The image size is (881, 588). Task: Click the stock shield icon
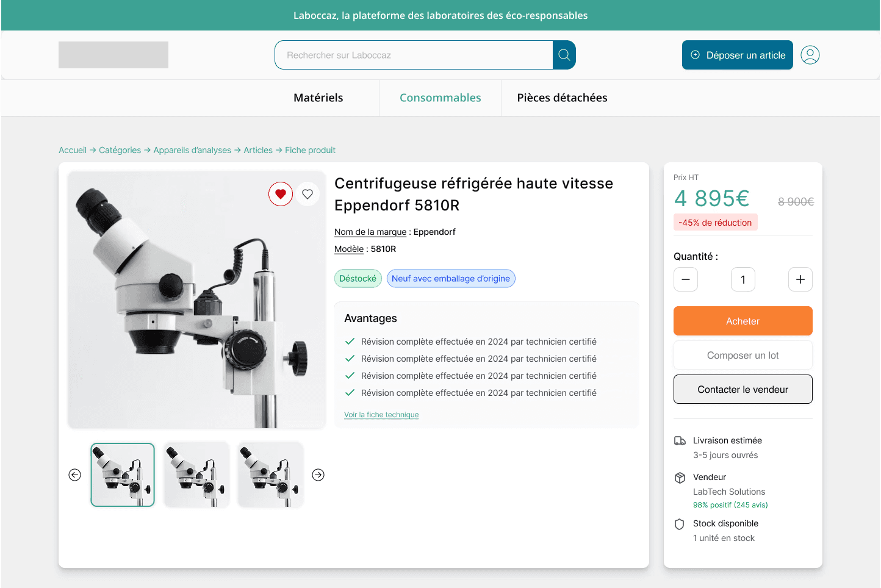pyautogui.click(x=680, y=524)
